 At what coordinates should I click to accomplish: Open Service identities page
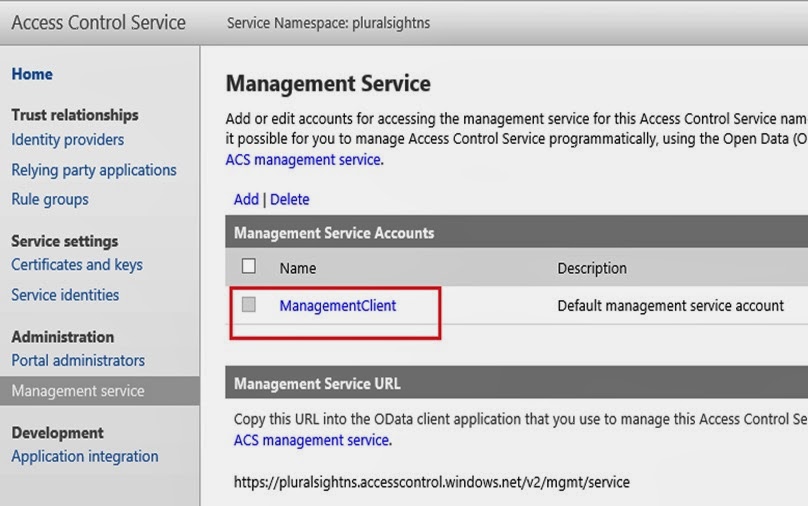65,295
